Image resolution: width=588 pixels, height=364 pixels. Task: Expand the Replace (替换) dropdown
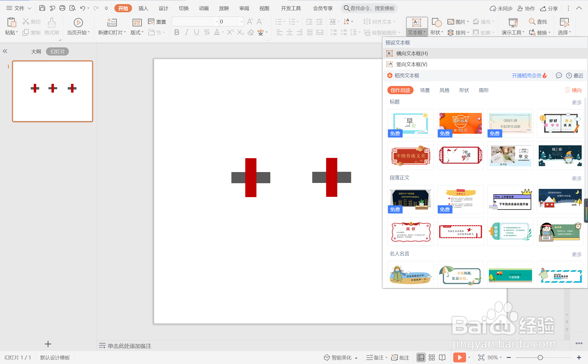[x=549, y=32]
